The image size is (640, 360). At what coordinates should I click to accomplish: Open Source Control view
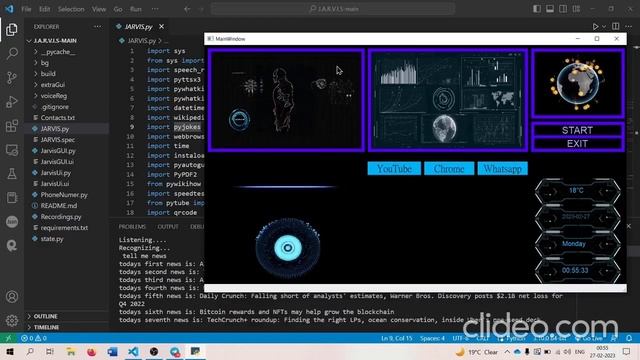(12, 78)
